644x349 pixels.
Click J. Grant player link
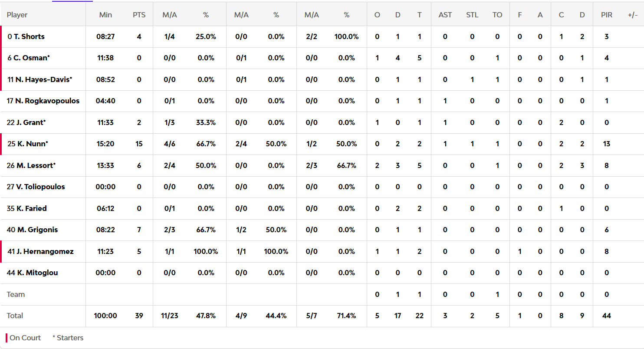(x=31, y=122)
